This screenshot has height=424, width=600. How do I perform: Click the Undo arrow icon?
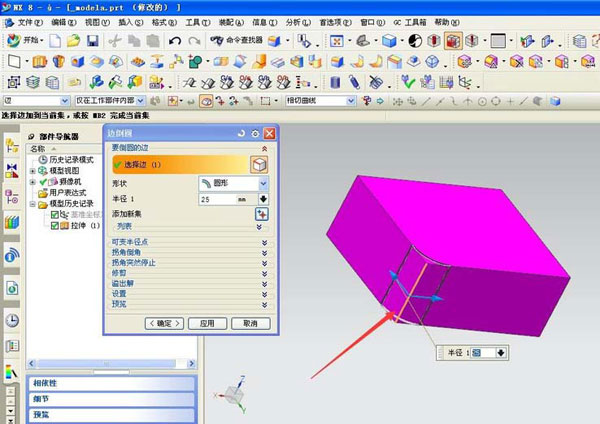tap(176, 40)
